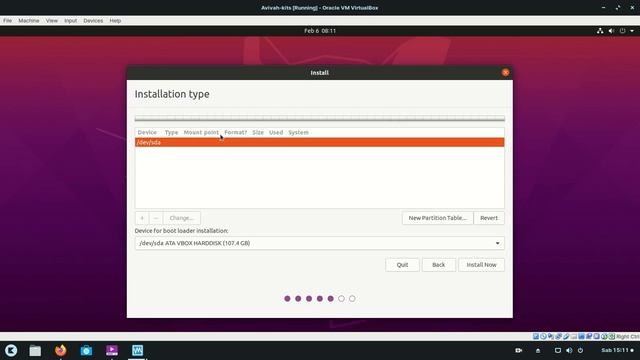Image resolution: width=640 pixels, height=360 pixels.
Task: Click the VirtualBox optical drive indicator
Action: click(x=543, y=336)
